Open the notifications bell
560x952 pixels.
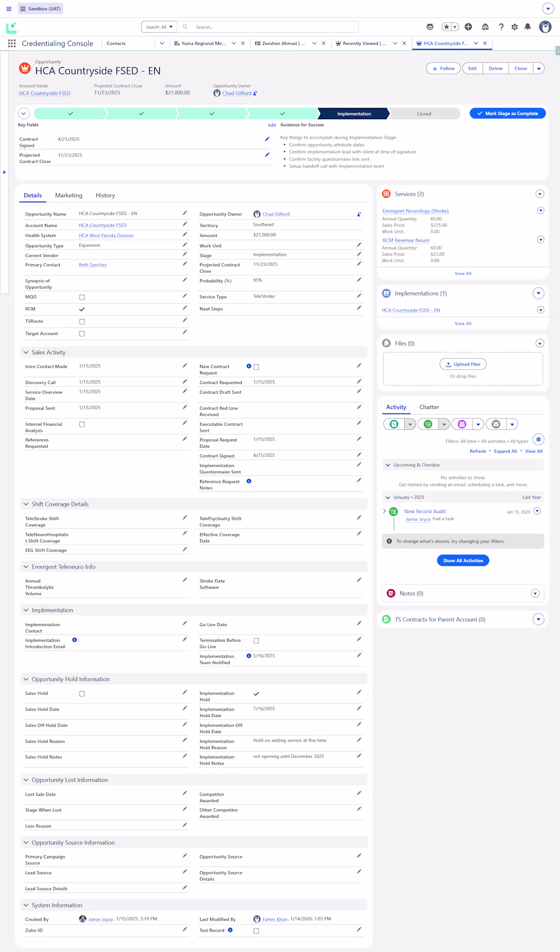pos(528,27)
